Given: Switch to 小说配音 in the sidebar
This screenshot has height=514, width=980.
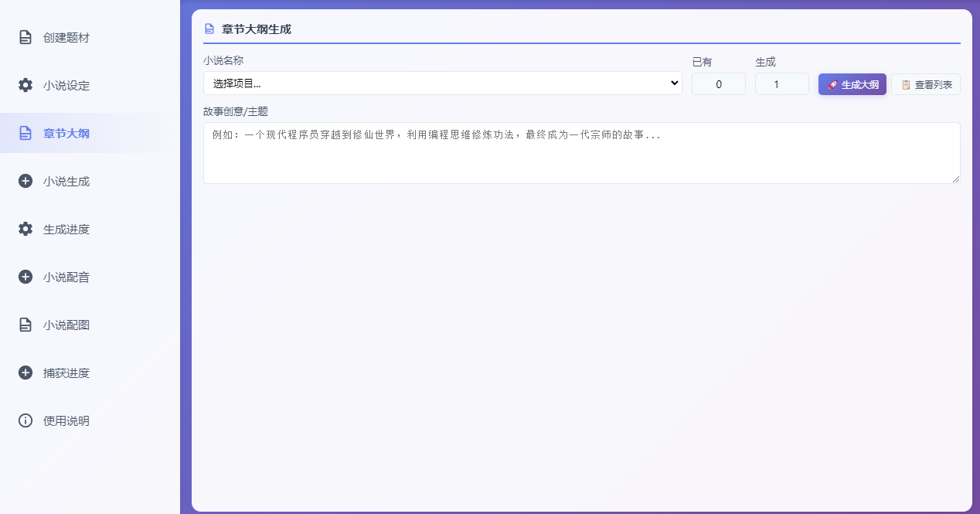Looking at the screenshot, I should (66, 277).
